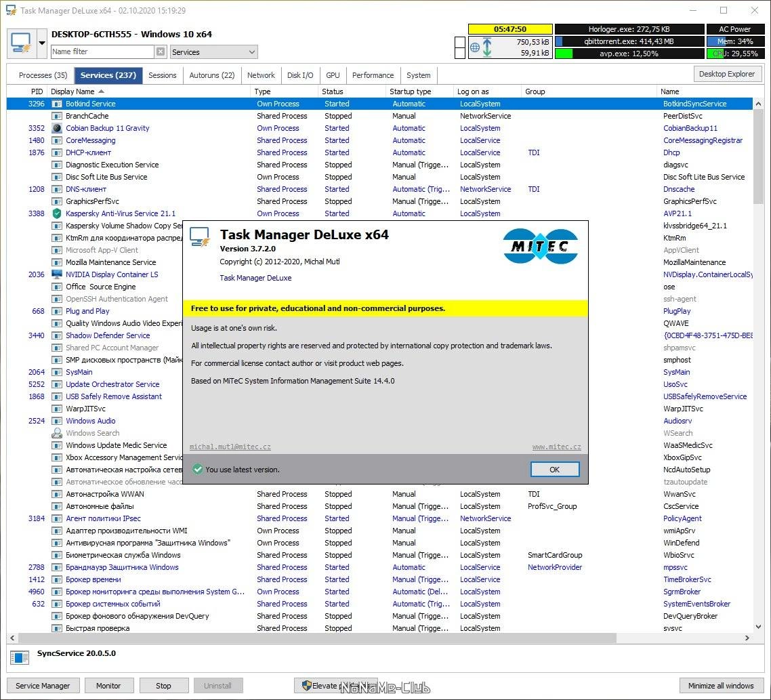Screen dimensions: 771x700
Task: Click the network globe traffic icon
Action: [x=474, y=47]
